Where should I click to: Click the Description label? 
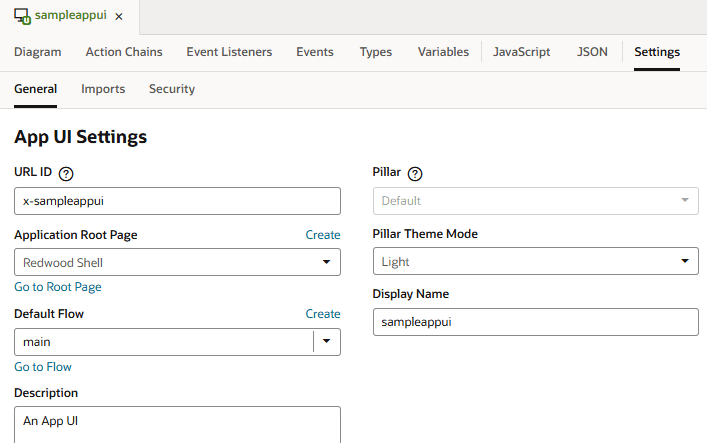(x=46, y=393)
